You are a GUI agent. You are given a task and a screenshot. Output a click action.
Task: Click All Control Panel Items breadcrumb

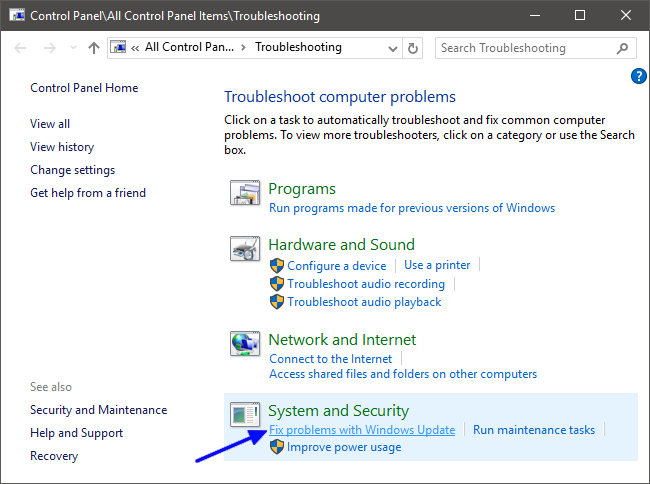[x=189, y=47]
